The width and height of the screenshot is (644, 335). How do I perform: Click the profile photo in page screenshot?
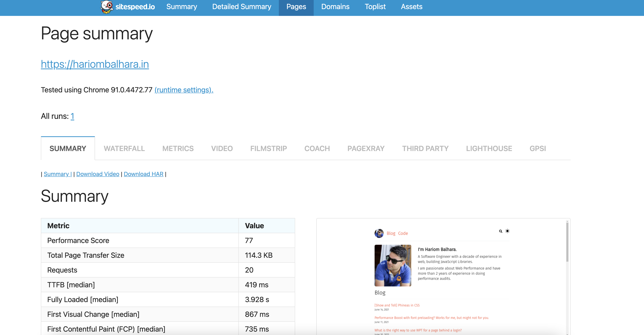[x=393, y=266]
